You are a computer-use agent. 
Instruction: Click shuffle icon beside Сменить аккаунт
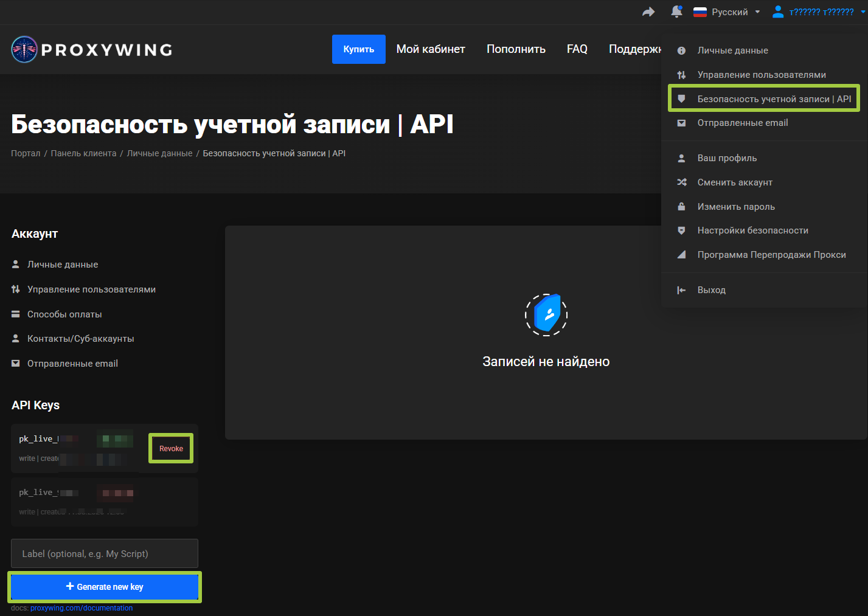[682, 182]
